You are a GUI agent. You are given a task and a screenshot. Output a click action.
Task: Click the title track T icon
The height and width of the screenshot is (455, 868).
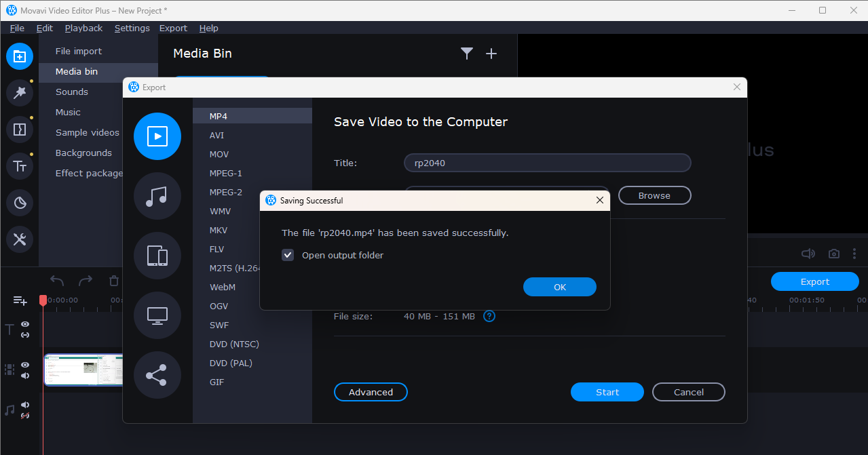pyautogui.click(x=10, y=330)
